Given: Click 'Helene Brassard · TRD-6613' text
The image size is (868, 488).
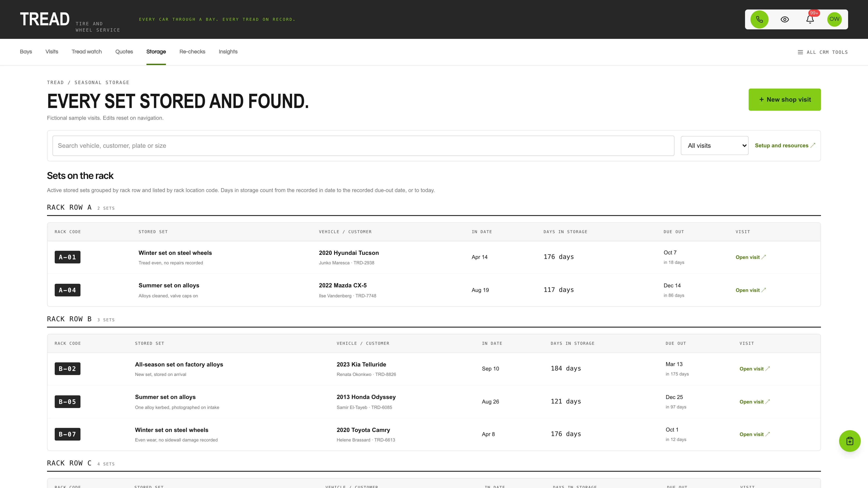Looking at the screenshot, I should [366, 440].
